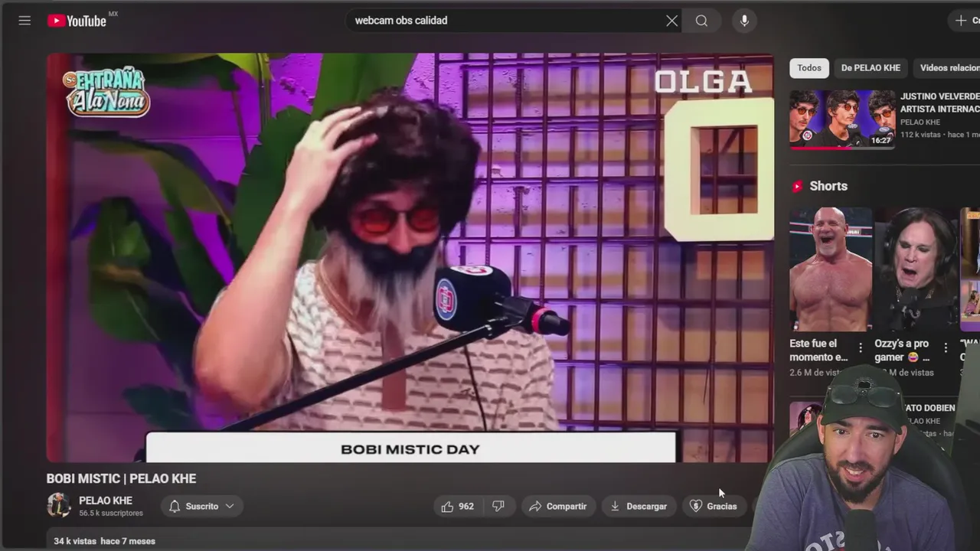Open the Create plus button
The width and height of the screenshot is (980, 551).
(x=965, y=21)
